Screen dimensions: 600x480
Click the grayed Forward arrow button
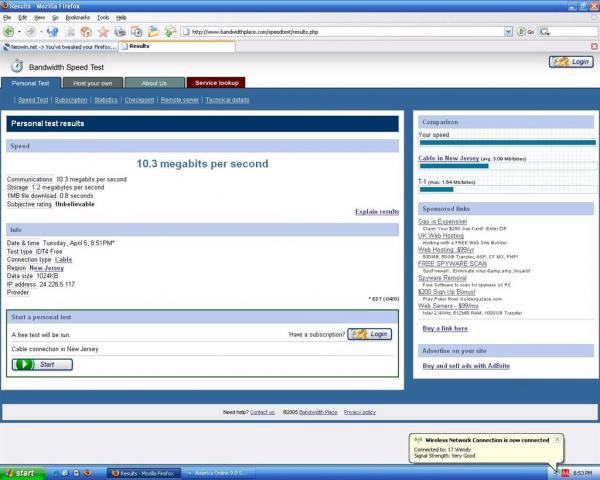pos(31,32)
